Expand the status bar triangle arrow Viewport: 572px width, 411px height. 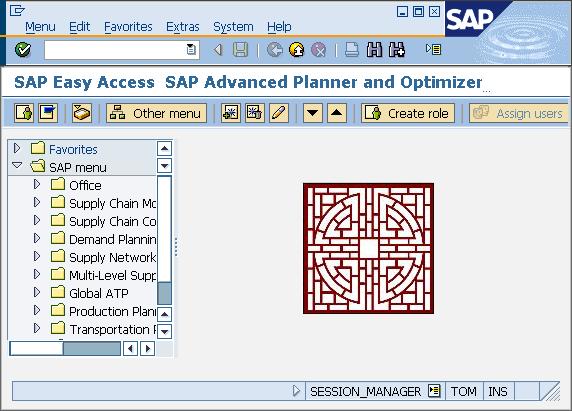pos(296,391)
